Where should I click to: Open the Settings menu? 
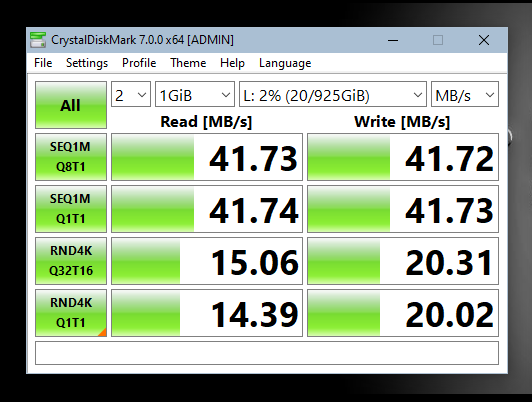coord(87,63)
